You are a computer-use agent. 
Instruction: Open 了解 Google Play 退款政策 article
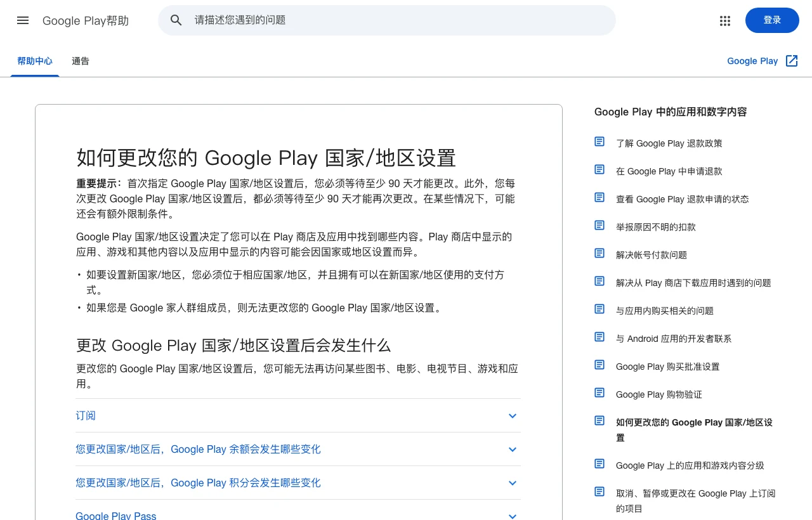tap(669, 143)
